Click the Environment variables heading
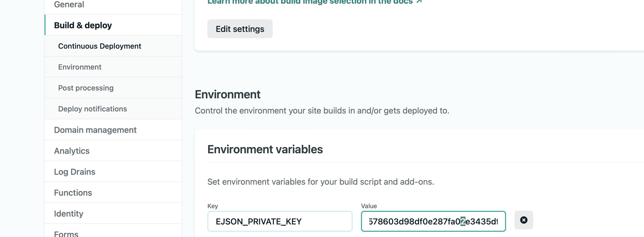 coord(265,149)
